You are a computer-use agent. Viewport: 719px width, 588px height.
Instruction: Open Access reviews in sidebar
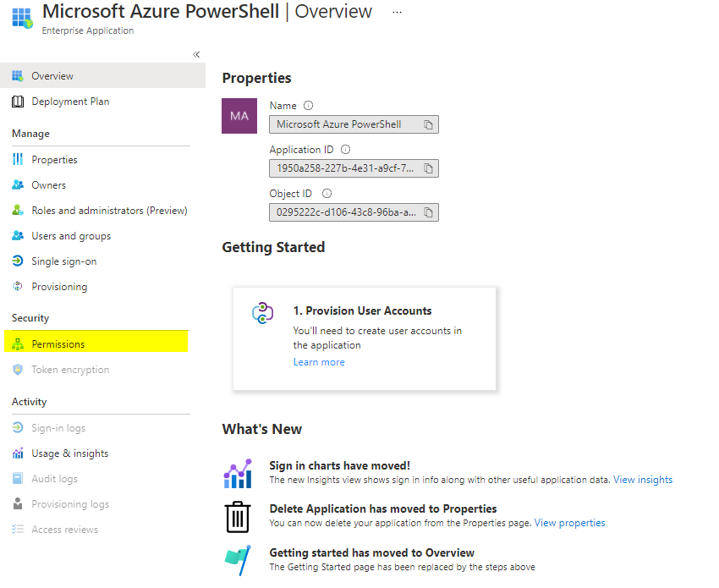pyautogui.click(x=64, y=530)
